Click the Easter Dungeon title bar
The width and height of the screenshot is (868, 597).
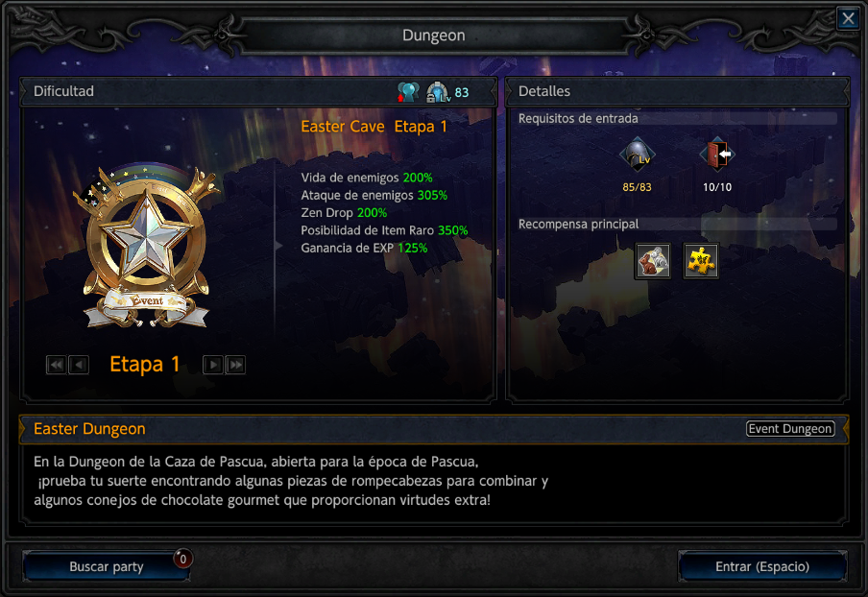coord(433,429)
